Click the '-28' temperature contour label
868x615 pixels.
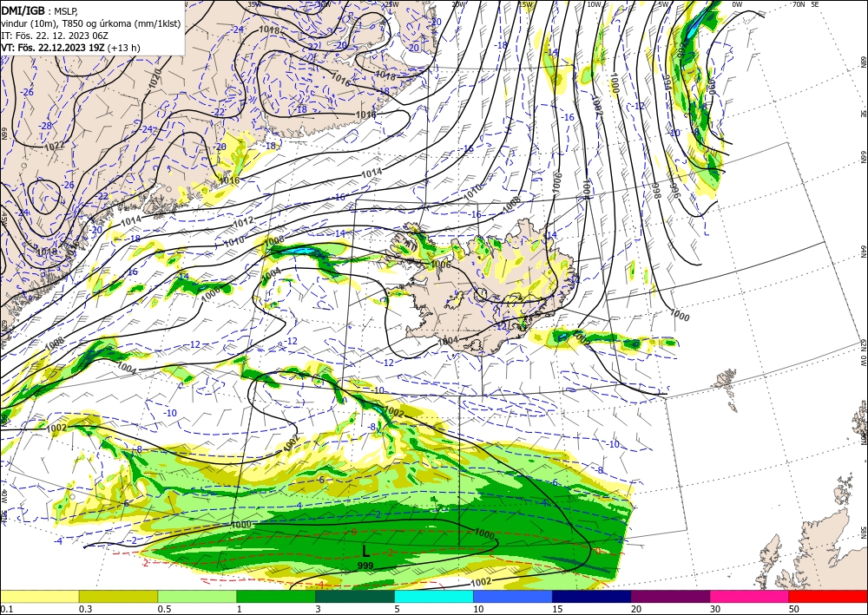[x=45, y=126]
